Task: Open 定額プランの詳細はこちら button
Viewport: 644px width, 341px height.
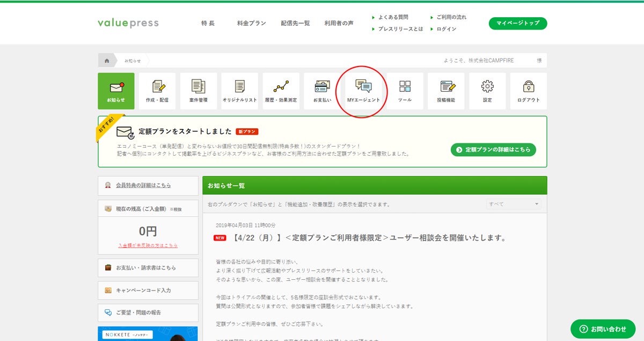Action: coord(493,150)
